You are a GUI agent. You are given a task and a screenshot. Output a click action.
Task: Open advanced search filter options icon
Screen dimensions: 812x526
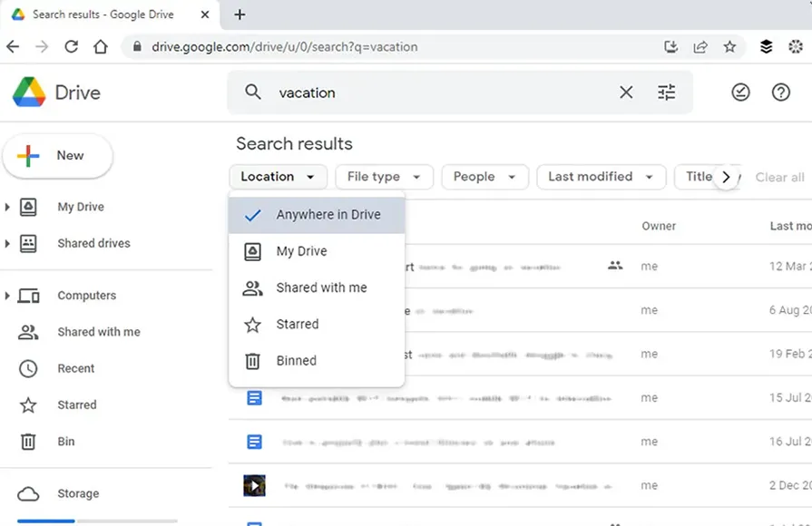click(667, 93)
